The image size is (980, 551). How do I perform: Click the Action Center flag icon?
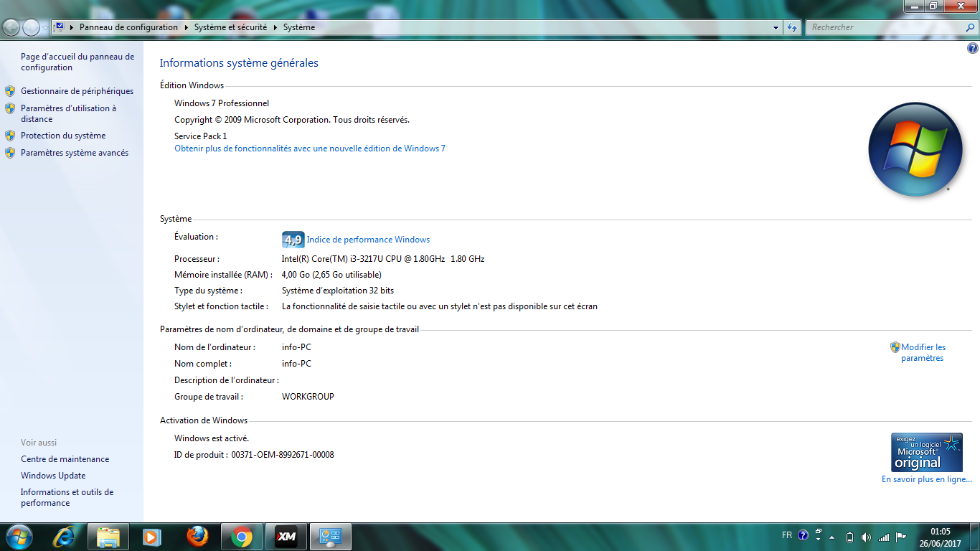(x=901, y=537)
